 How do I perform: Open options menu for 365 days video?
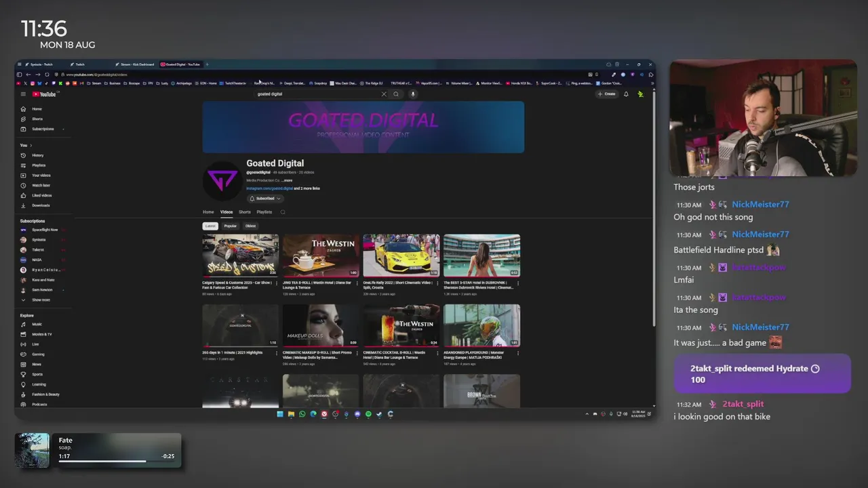277,352
